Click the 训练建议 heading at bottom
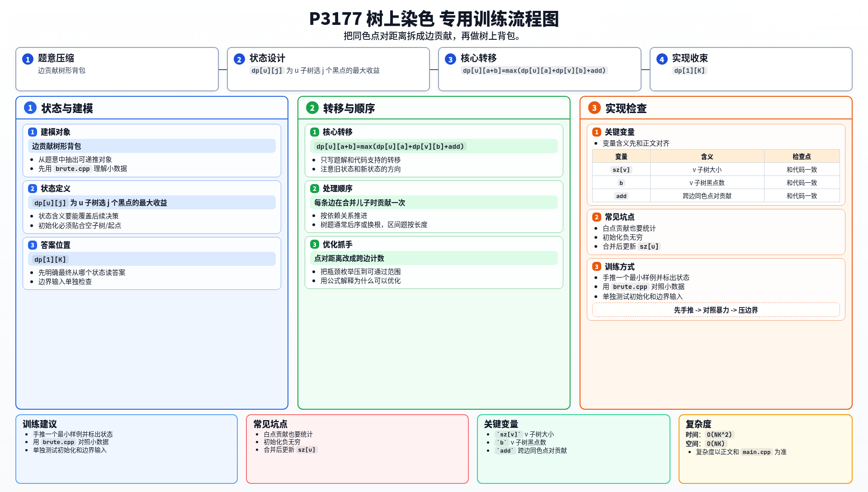This screenshot has height=492, width=868. point(40,424)
